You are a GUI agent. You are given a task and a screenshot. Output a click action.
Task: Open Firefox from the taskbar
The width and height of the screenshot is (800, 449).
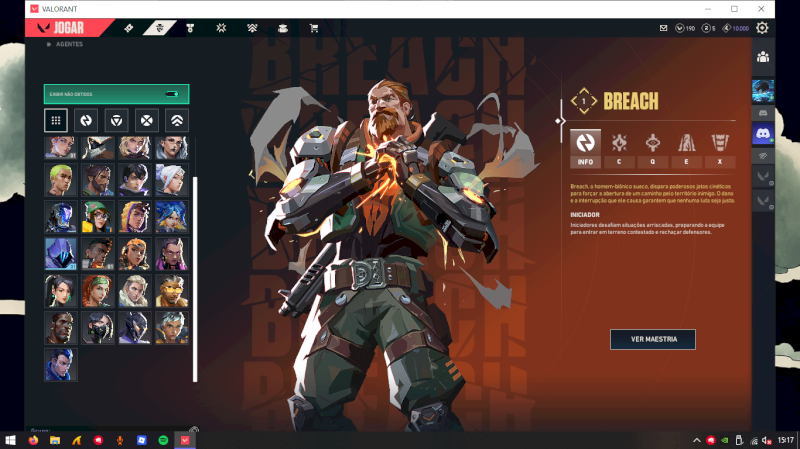33,440
